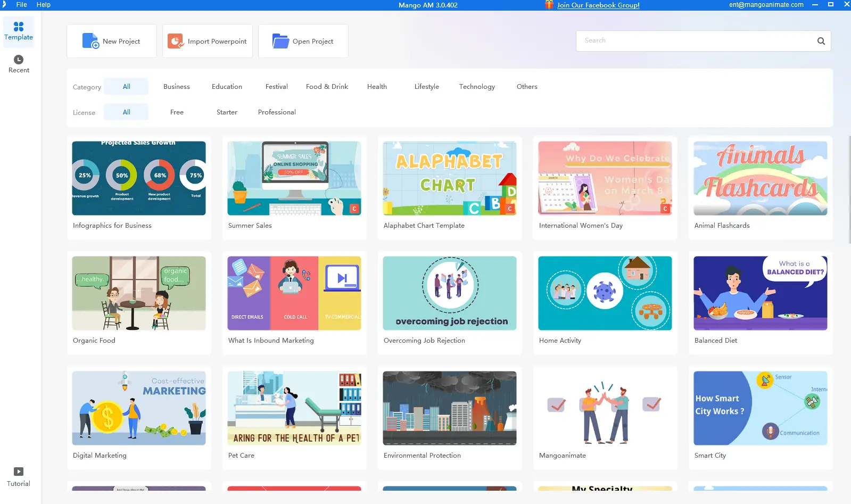Open the File menu
Screen dimensions: 851x504
click(x=22, y=5)
